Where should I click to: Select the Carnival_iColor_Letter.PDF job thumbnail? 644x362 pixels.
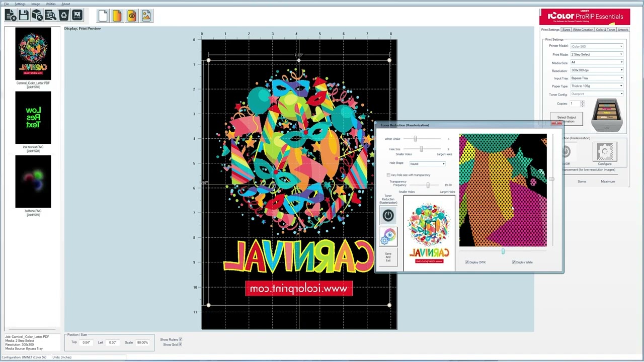[x=33, y=53]
